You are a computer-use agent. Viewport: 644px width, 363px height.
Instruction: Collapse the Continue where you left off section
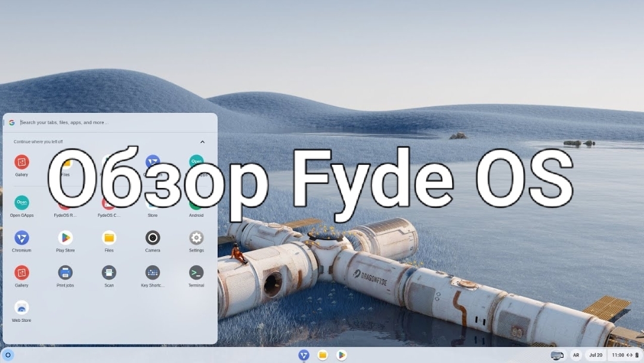tap(203, 142)
